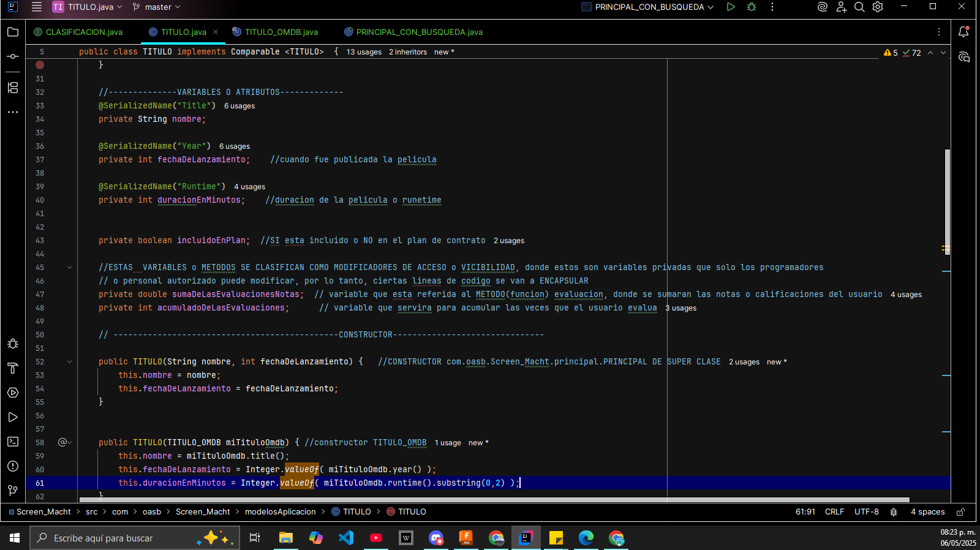980x550 pixels.
Task: Open the 5 warnings inspection widget
Action: 891,53
